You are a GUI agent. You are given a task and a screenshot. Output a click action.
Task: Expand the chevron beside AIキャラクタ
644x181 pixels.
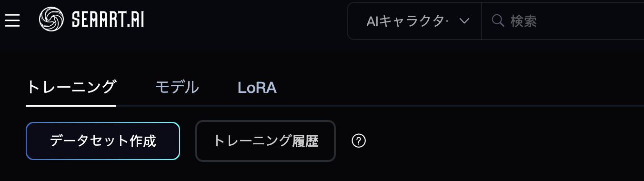(x=464, y=21)
